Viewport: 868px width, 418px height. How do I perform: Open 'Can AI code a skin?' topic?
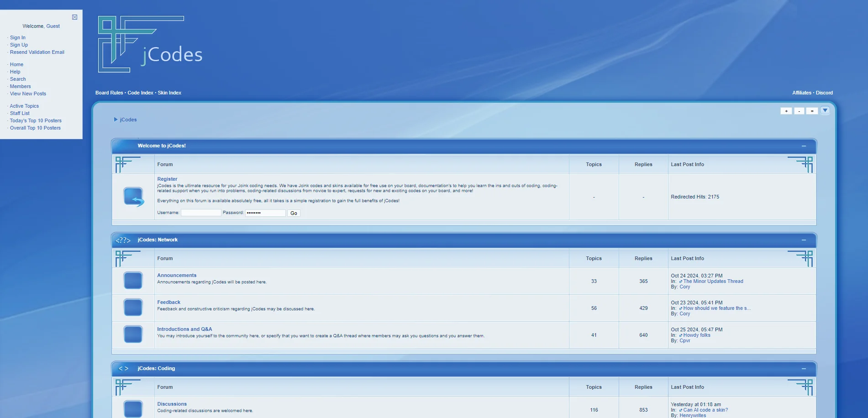[705, 410]
